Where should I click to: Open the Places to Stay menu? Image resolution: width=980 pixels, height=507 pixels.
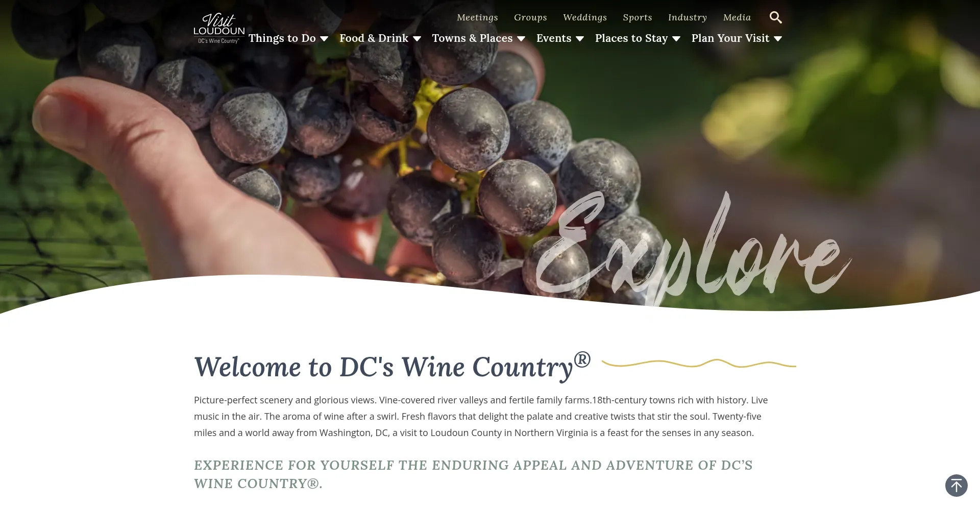coord(631,38)
